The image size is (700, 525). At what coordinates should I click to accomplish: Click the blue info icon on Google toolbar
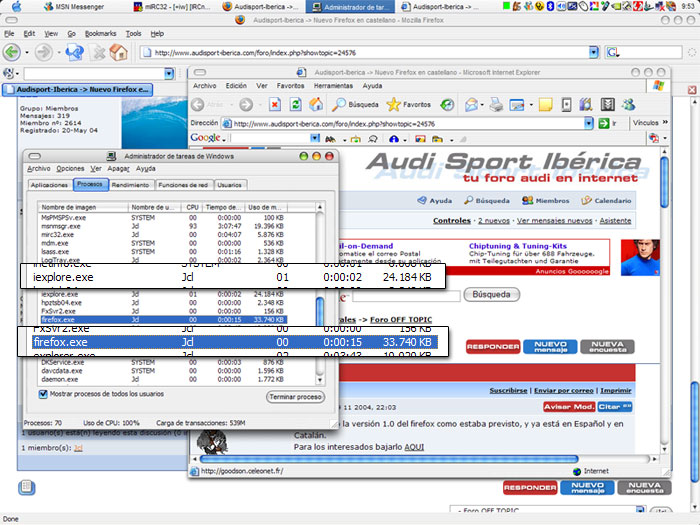[x=394, y=139]
